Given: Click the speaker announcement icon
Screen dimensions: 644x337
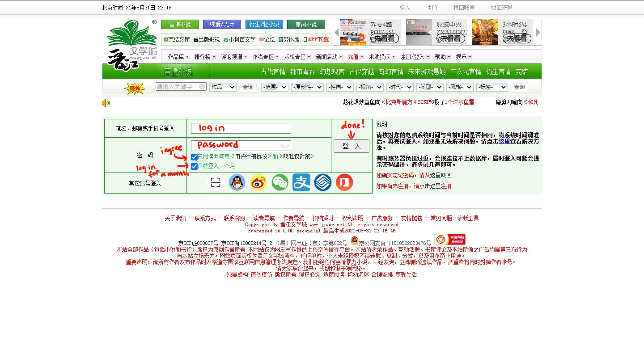Looking at the screenshot, I should [106, 103].
